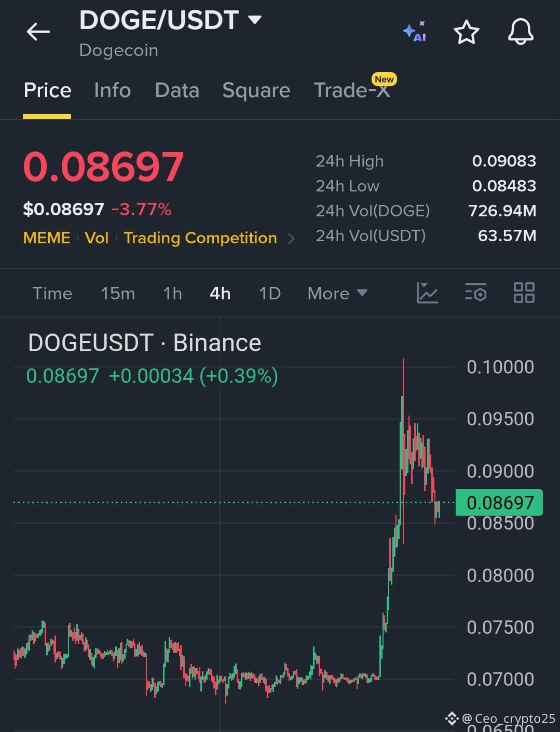Open the Square tab
The image size is (560, 732).
256,91
